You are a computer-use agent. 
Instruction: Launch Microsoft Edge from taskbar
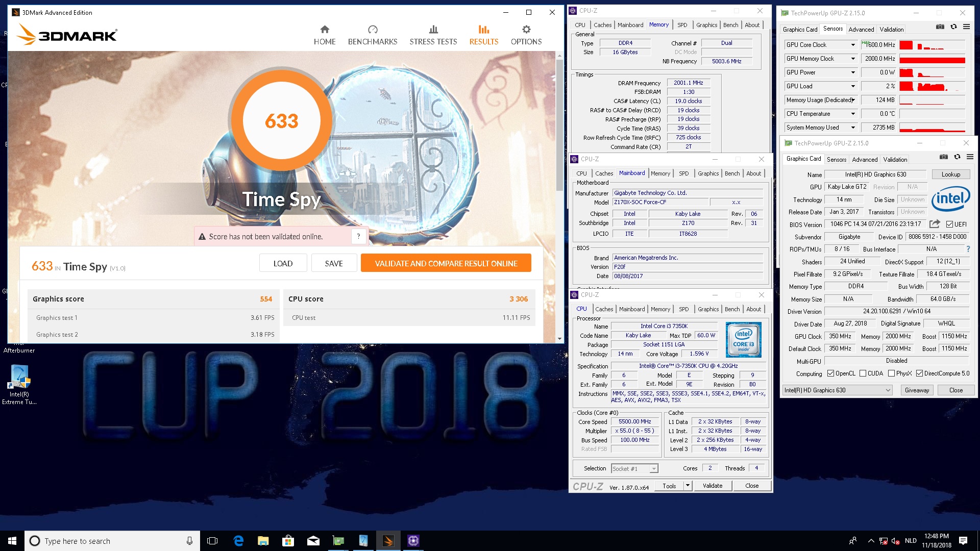click(238, 541)
